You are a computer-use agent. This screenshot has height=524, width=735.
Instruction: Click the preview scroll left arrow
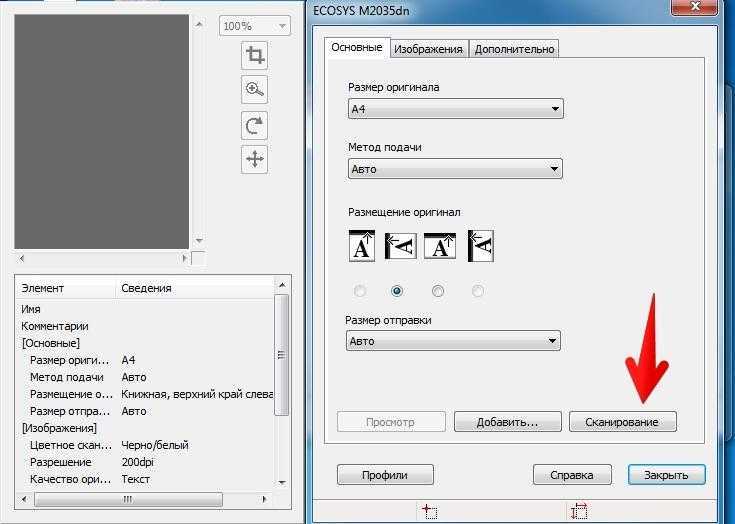(x=22, y=258)
